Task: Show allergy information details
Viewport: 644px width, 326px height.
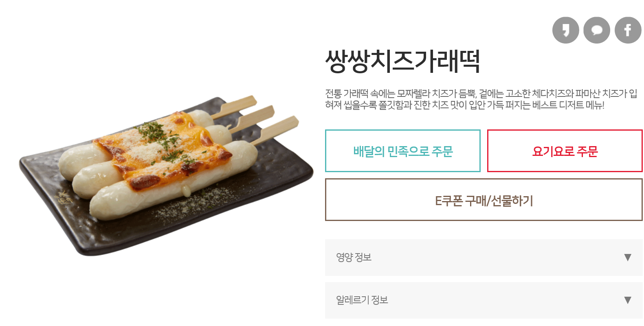Action: click(484, 300)
